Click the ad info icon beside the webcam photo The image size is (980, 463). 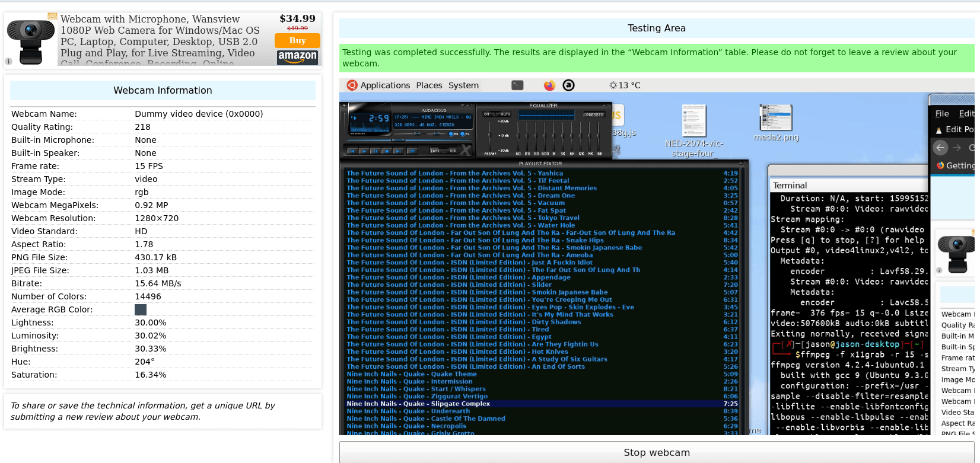[x=9, y=61]
